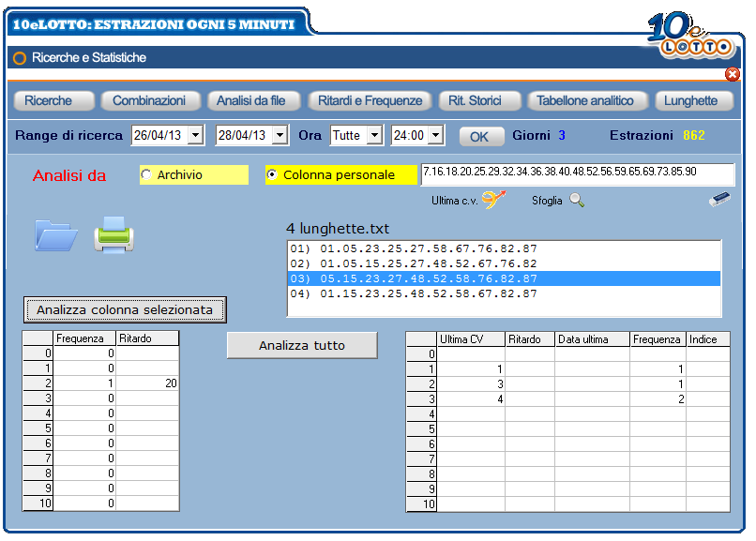The width and height of the screenshot is (756, 541).
Task: Expand the 24:00 time dropdown
Action: [x=435, y=135]
